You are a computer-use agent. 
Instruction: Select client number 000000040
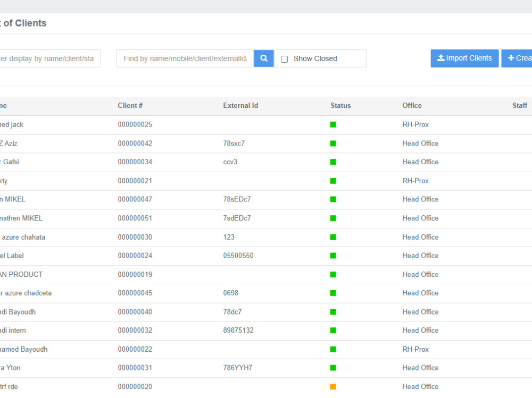coord(135,312)
